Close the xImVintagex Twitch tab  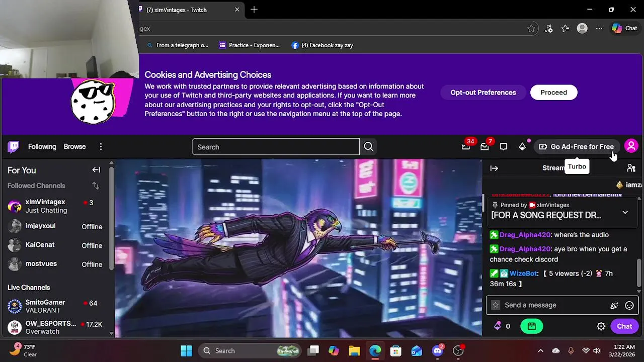tap(237, 10)
